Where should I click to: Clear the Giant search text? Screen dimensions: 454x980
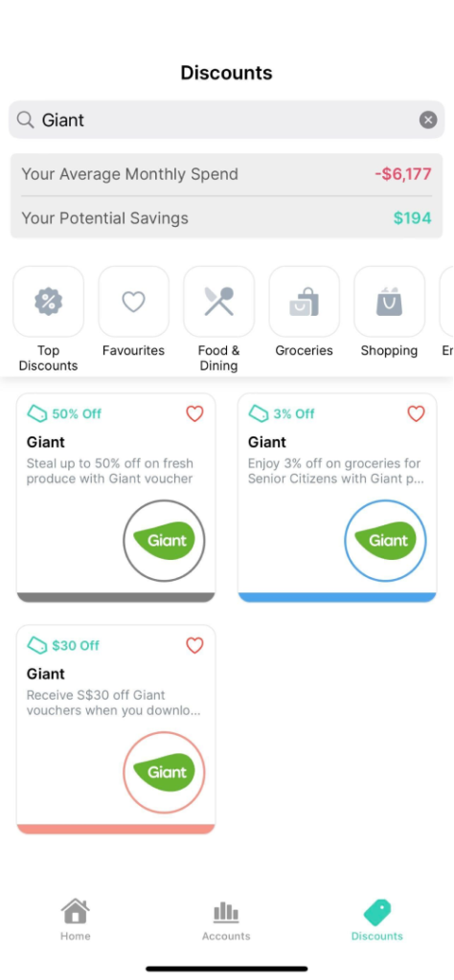(x=428, y=120)
